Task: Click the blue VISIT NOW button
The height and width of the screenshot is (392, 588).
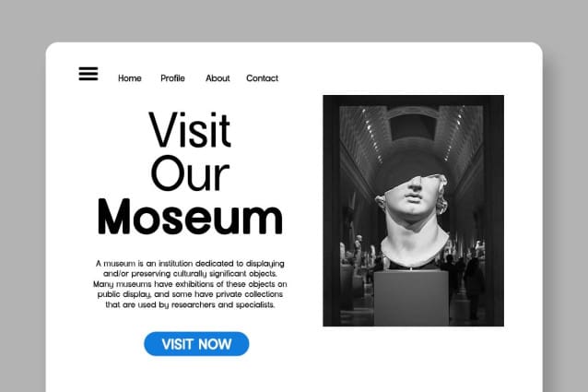Action: 196,344
